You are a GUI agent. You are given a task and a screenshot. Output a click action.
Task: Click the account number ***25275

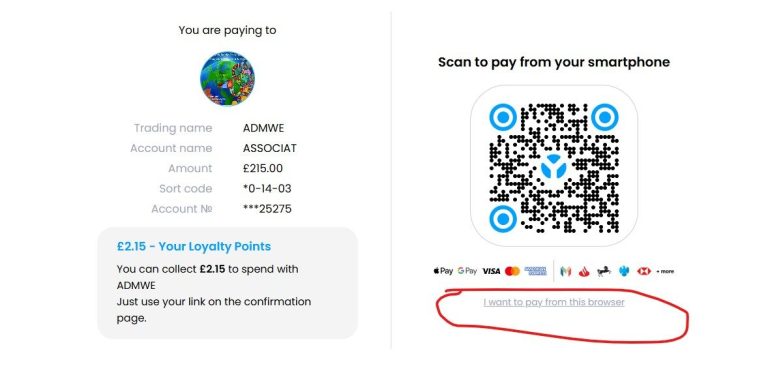click(267, 209)
